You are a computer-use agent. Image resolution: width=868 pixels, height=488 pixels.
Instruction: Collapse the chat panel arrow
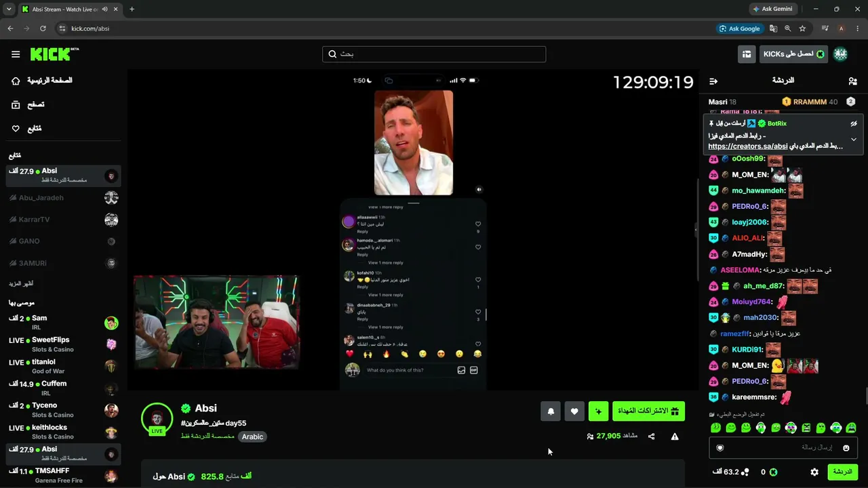(x=713, y=81)
